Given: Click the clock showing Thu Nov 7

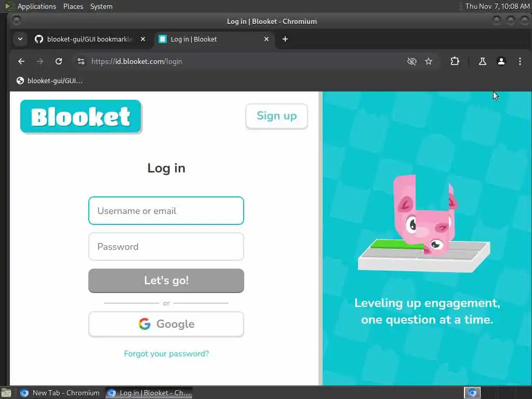Looking at the screenshot, I should [x=497, y=6].
